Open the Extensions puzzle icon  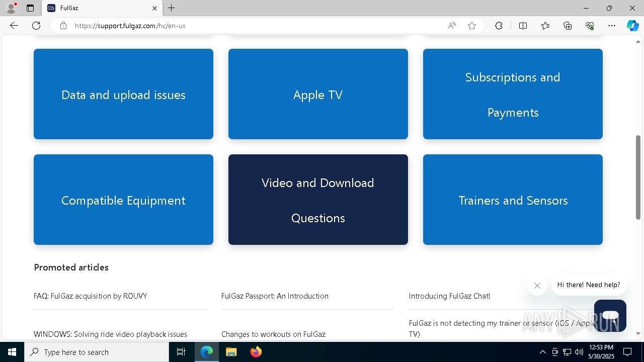click(x=499, y=26)
